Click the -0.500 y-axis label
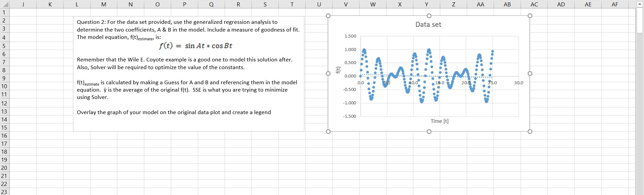The height and width of the screenshot is (195, 644). 349,90
